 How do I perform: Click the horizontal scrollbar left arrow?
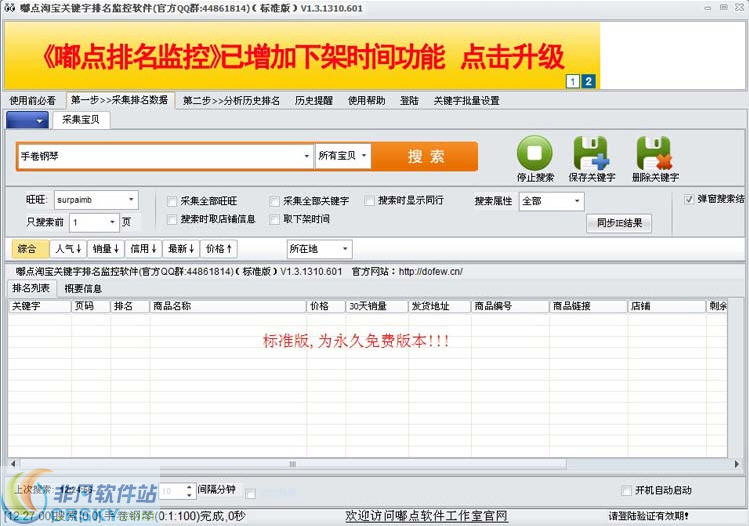(x=13, y=464)
